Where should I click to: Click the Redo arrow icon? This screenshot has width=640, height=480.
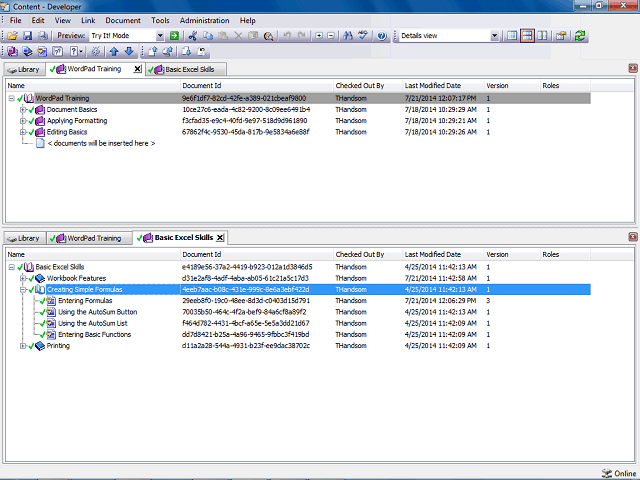pyautogui.click(x=302, y=36)
